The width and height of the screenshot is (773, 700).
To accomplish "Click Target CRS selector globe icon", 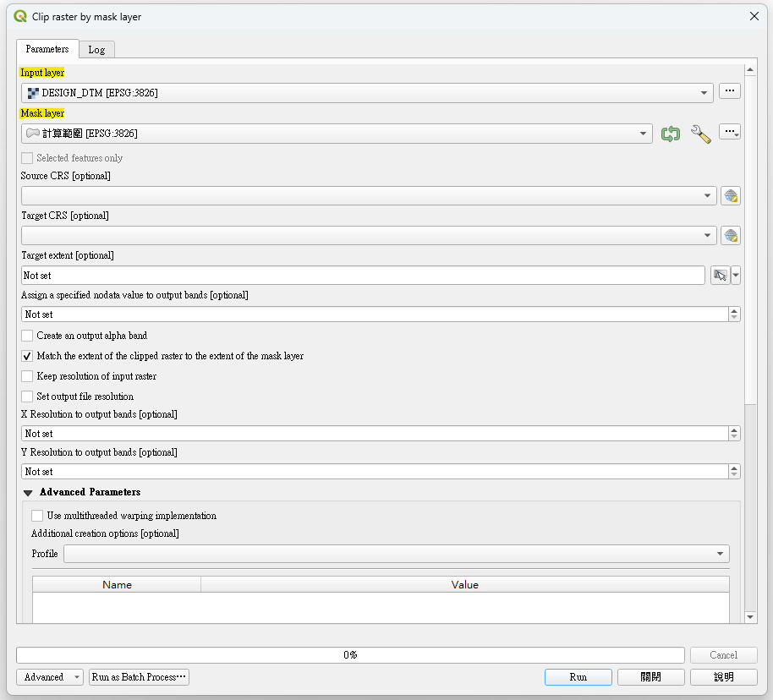I will [x=731, y=236].
